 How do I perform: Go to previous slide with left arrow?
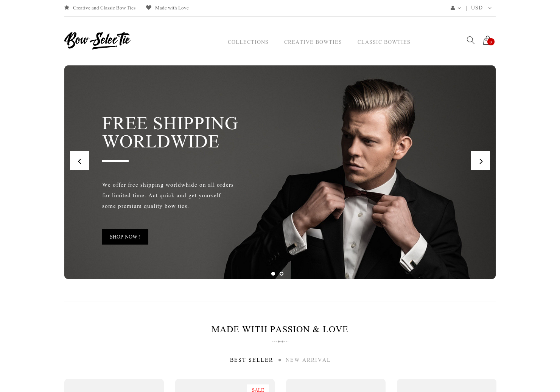tap(79, 160)
